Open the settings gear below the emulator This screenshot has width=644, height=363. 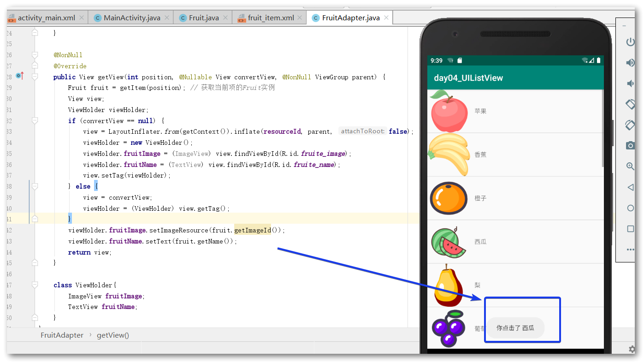(631, 349)
